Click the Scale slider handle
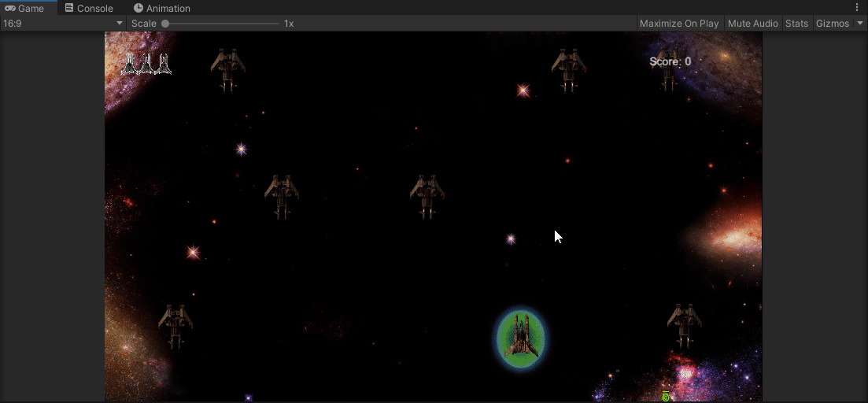The height and width of the screenshot is (403, 868). [x=165, y=24]
